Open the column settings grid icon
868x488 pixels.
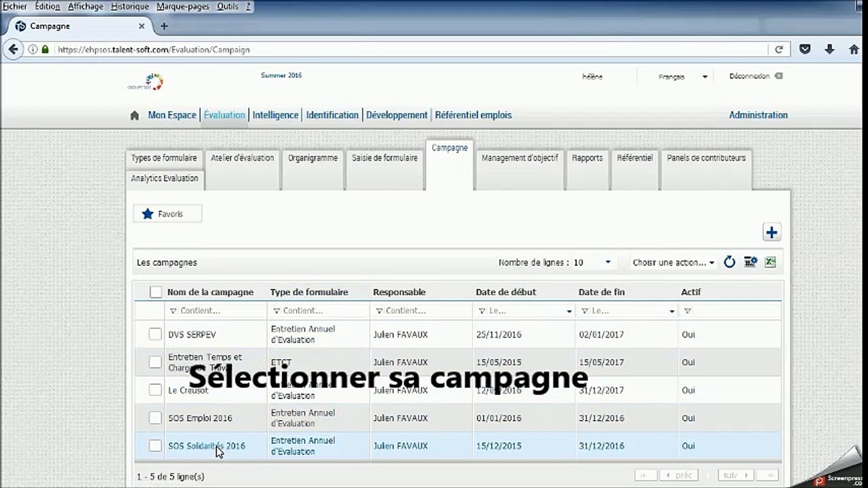point(750,262)
